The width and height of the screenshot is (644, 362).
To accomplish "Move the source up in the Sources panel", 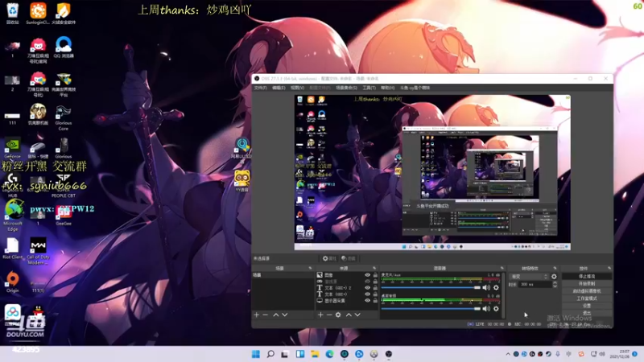I will (349, 315).
